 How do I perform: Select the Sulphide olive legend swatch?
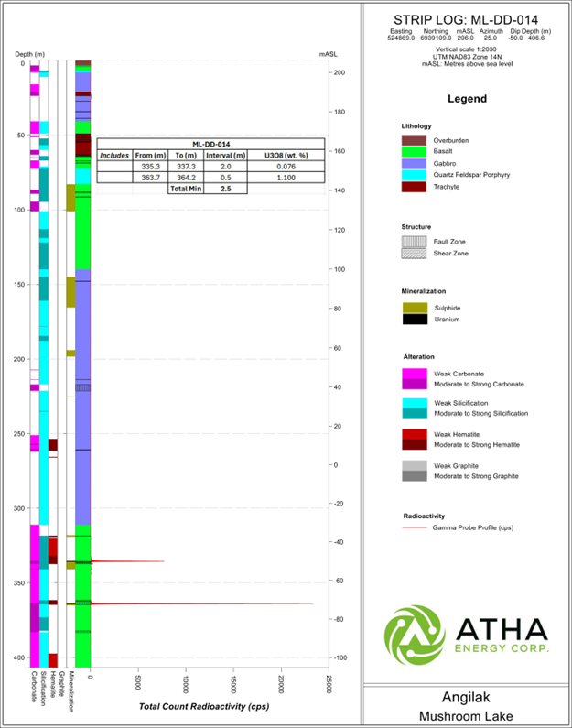coord(414,307)
